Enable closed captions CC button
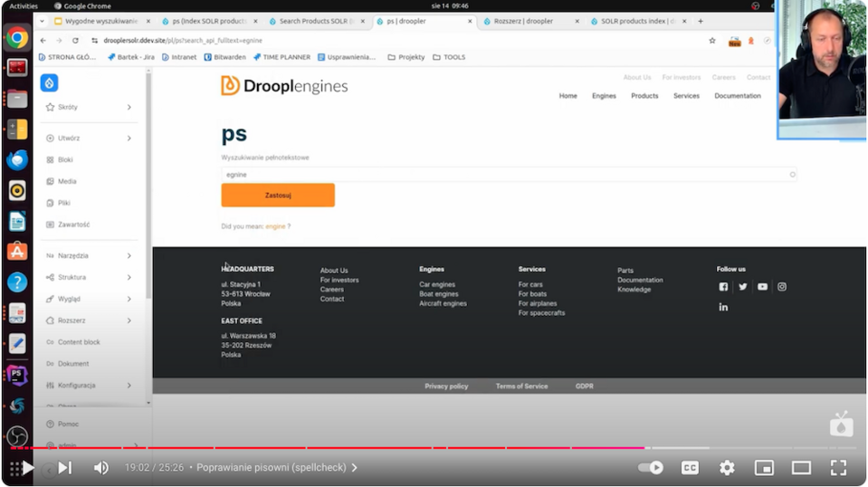This screenshot has width=868, height=487. pyautogui.click(x=690, y=468)
